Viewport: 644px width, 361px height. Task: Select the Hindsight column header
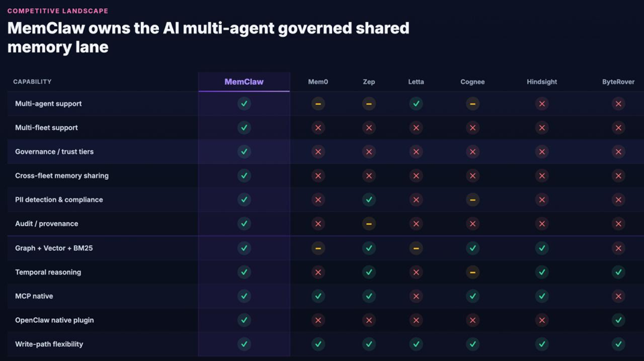tap(542, 82)
